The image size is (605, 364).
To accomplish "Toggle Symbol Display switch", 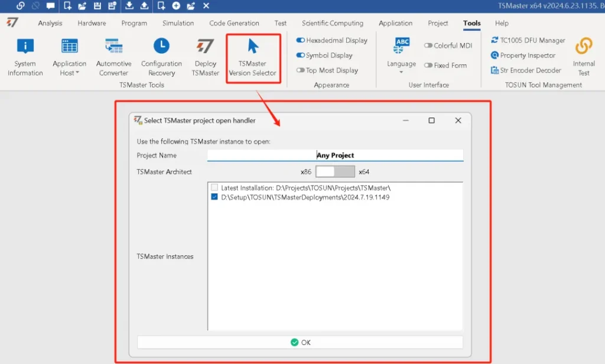I will pyautogui.click(x=301, y=56).
